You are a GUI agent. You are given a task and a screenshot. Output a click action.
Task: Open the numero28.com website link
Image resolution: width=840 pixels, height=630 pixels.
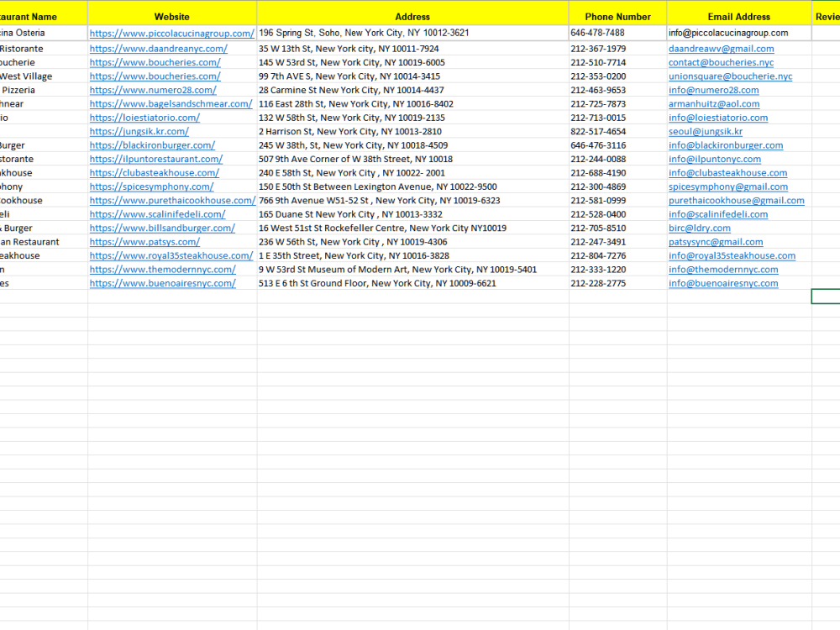pos(153,91)
